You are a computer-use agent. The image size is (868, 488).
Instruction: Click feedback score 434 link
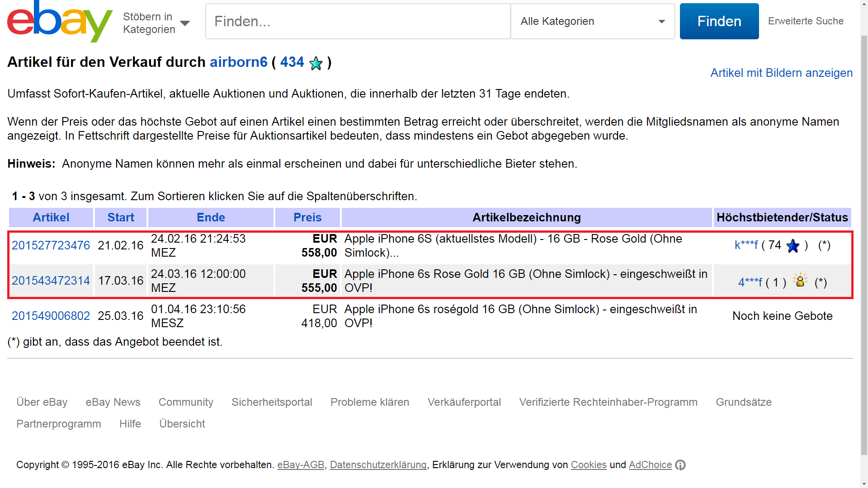[292, 62]
